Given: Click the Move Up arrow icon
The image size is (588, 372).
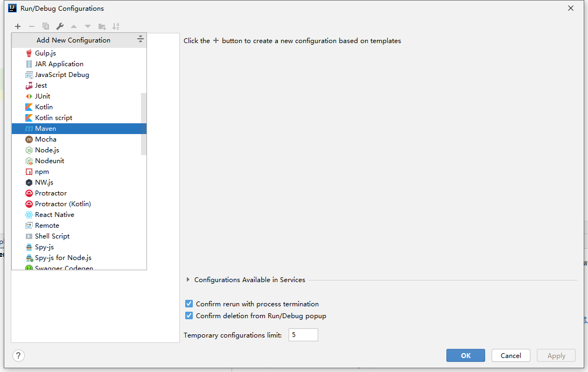Looking at the screenshot, I should (x=74, y=26).
